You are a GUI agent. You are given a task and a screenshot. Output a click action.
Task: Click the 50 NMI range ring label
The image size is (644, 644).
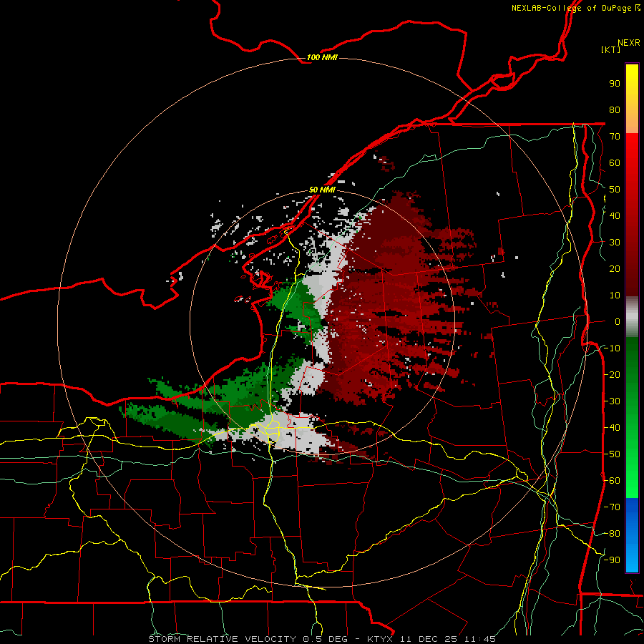coord(322,190)
